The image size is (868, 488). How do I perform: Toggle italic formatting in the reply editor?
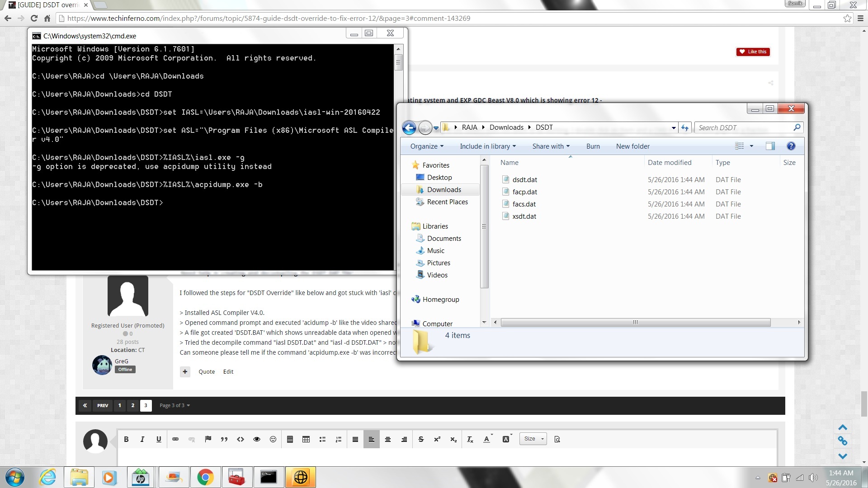pos(142,439)
